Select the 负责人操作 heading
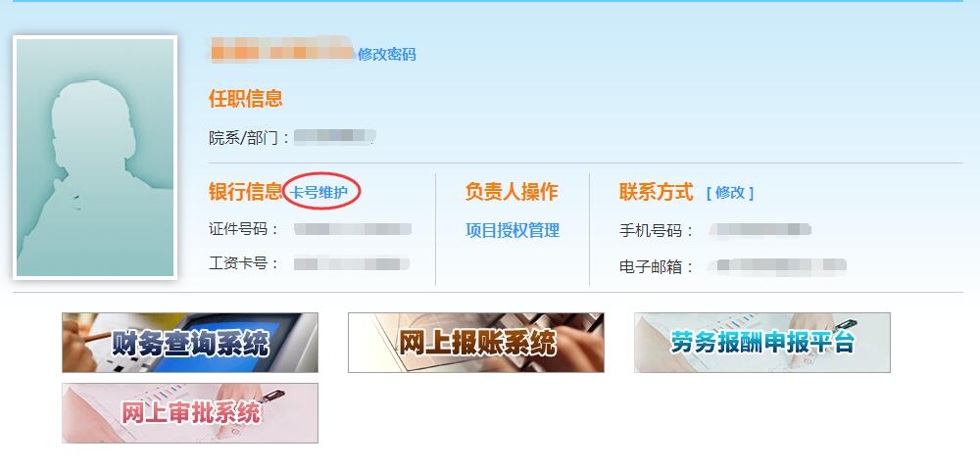This screenshot has height=468, width=980. [x=512, y=192]
